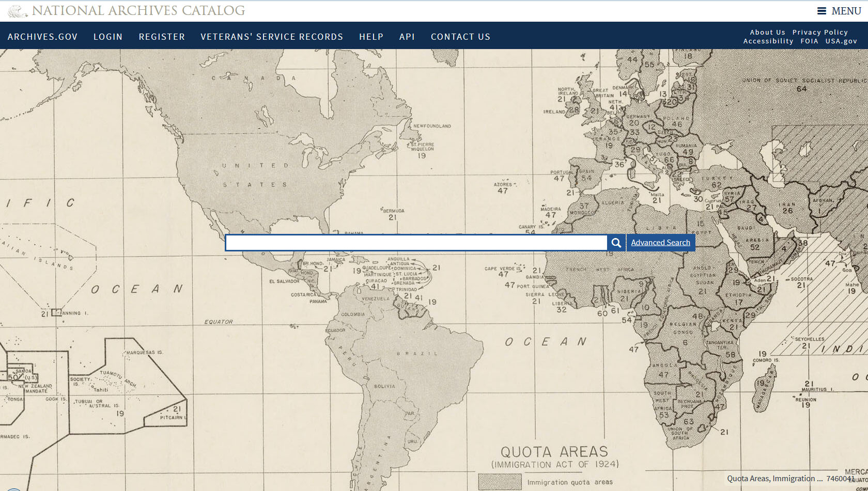
Task: Visit USA.gov from the header
Action: point(842,41)
